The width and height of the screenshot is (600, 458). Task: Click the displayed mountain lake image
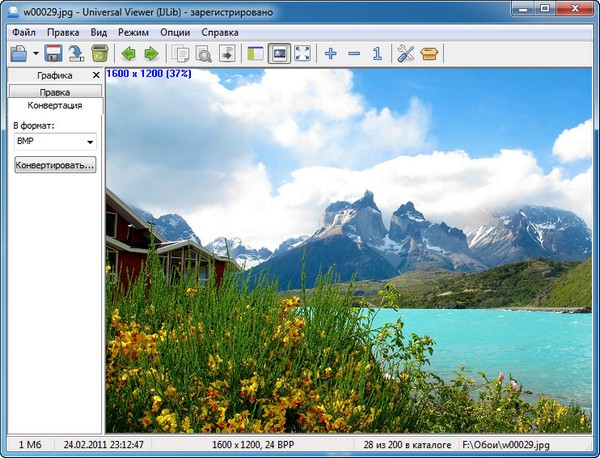click(x=349, y=251)
